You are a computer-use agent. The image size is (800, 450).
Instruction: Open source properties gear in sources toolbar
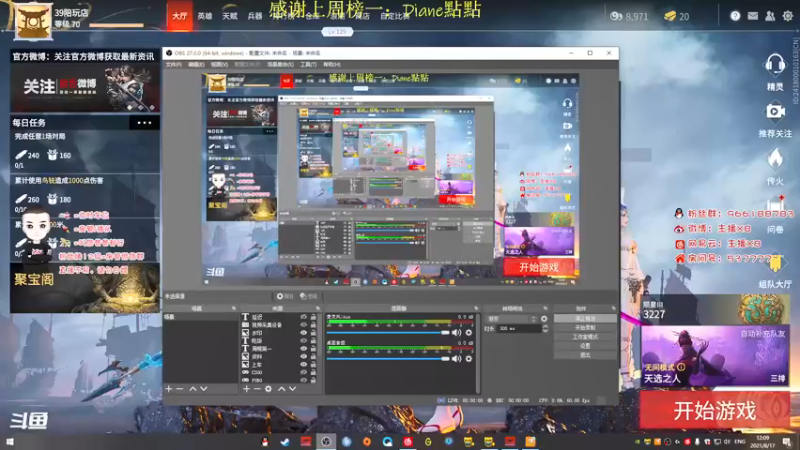click(268, 389)
